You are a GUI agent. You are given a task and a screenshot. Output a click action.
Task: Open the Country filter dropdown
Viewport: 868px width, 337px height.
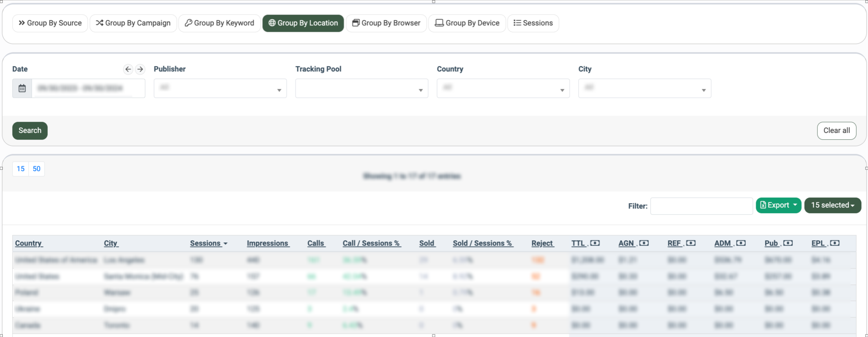pos(503,89)
